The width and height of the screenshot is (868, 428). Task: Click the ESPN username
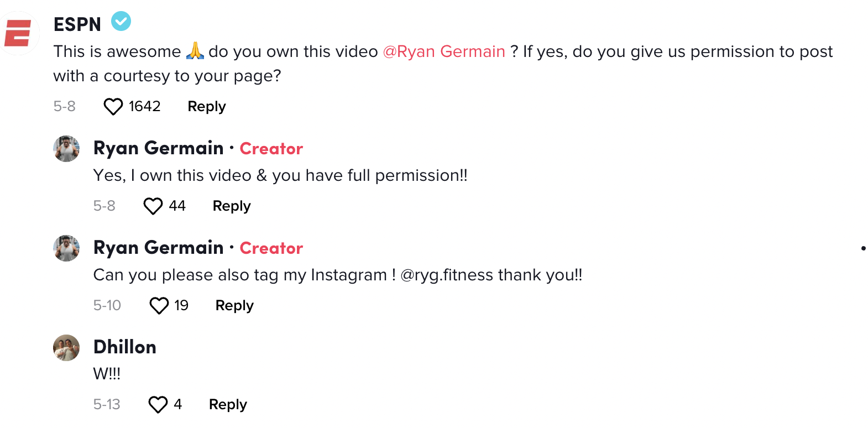point(77,24)
